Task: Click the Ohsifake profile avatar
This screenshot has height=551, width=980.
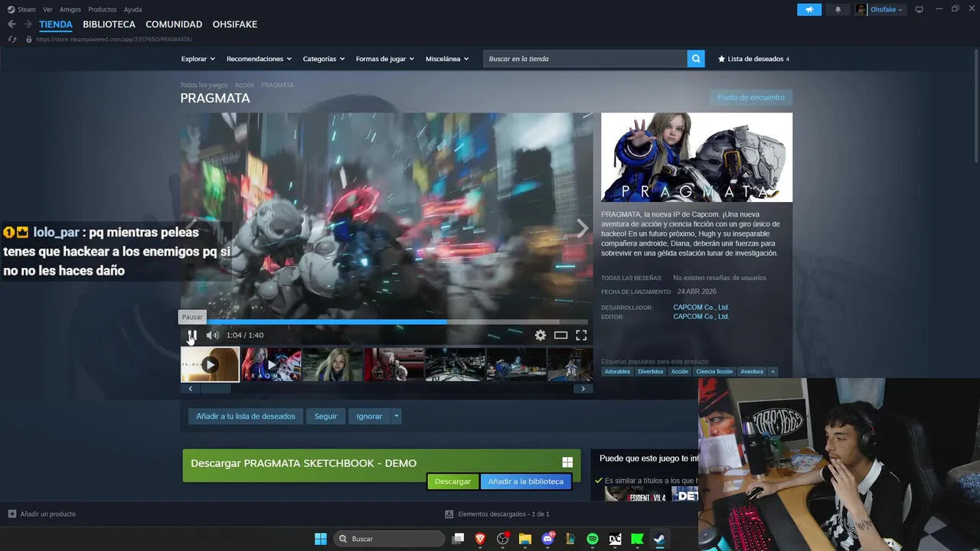Action: pyautogui.click(x=861, y=9)
